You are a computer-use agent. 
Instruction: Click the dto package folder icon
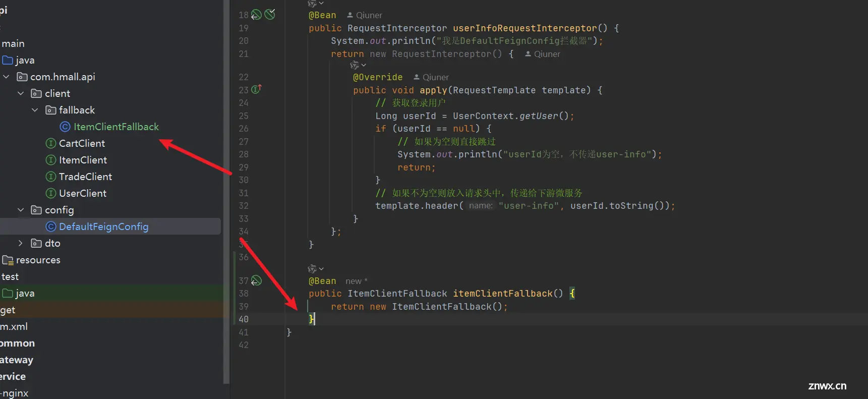36,243
